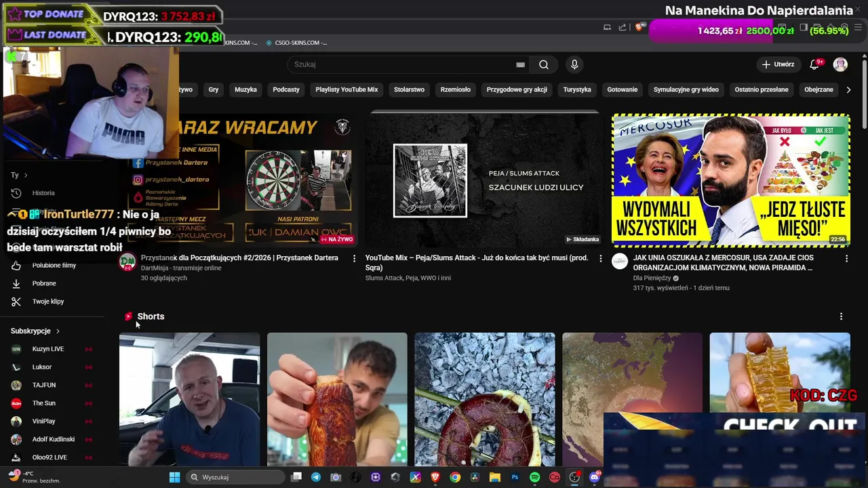This screenshot has width=868, height=488.
Task: Select the Obejrzane filter chip
Action: pyautogui.click(x=818, y=89)
